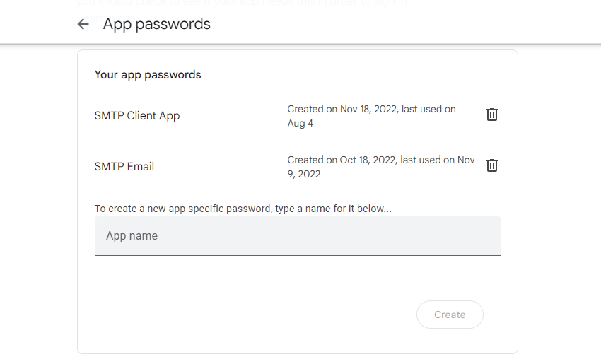The image size is (601, 364).
Task: Click the partially hidden text above the header
Action: tap(240, 4)
